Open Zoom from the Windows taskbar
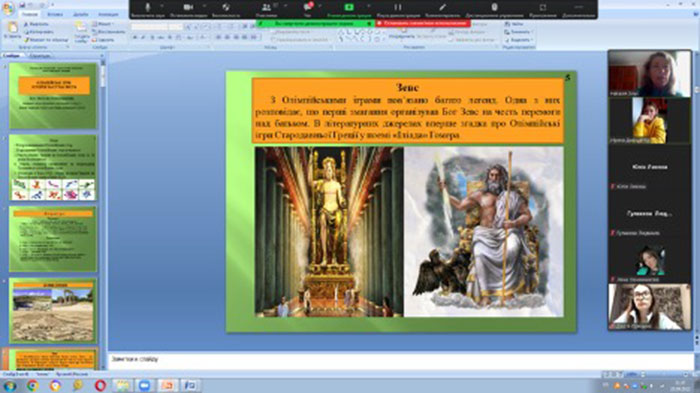 (x=144, y=385)
